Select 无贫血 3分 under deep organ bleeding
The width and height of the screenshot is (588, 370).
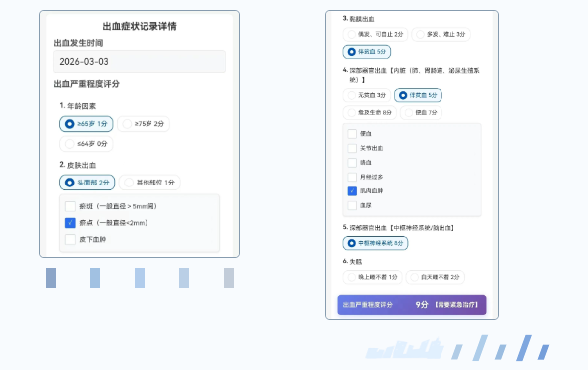[367, 95]
